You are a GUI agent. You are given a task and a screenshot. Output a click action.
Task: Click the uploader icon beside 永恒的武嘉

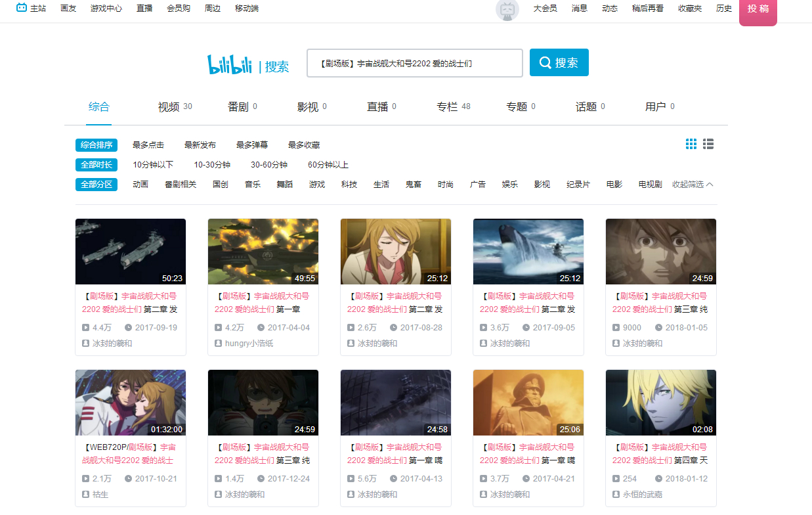(x=616, y=494)
